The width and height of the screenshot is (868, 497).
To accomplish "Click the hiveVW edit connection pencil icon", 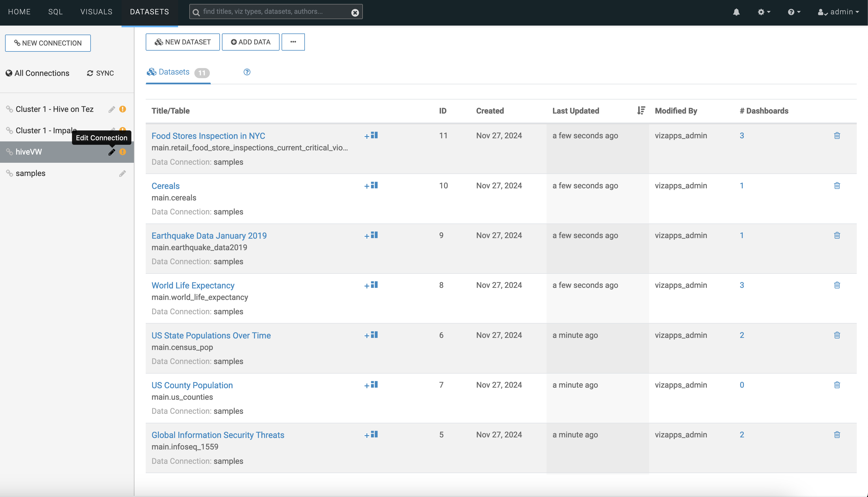I will (112, 152).
